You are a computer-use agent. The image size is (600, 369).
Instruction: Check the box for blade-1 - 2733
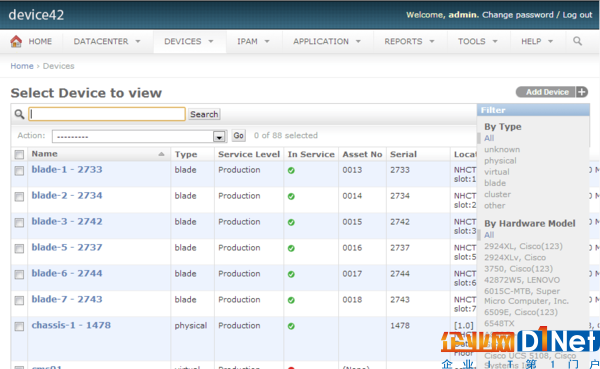[19, 171]
